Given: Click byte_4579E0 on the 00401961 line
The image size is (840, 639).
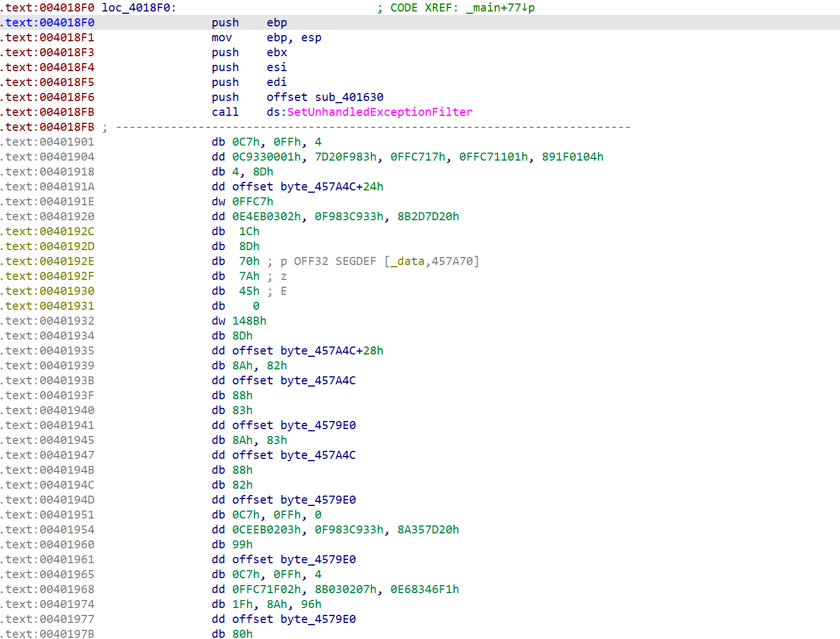Looking at the screenshot, I should [318, 559].
